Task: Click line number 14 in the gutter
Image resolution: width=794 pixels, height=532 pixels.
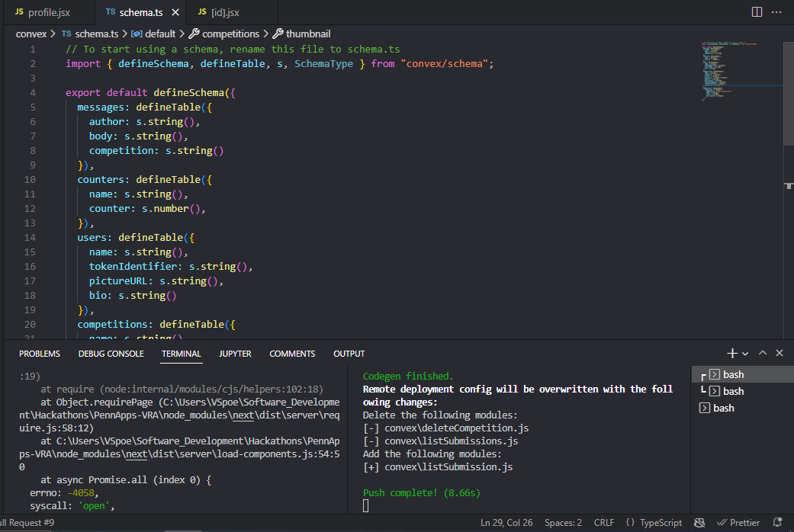Action: coord(30,237)
